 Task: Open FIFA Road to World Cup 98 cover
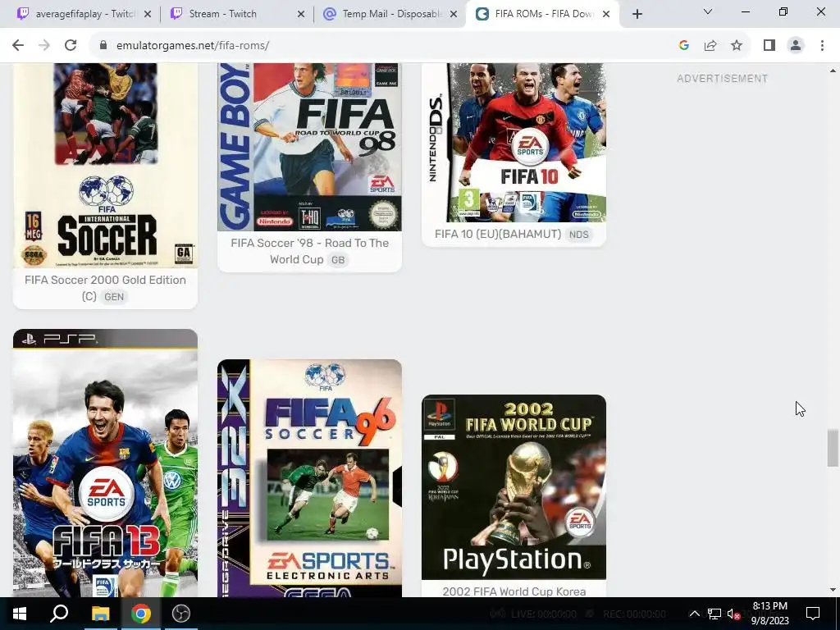309,147
